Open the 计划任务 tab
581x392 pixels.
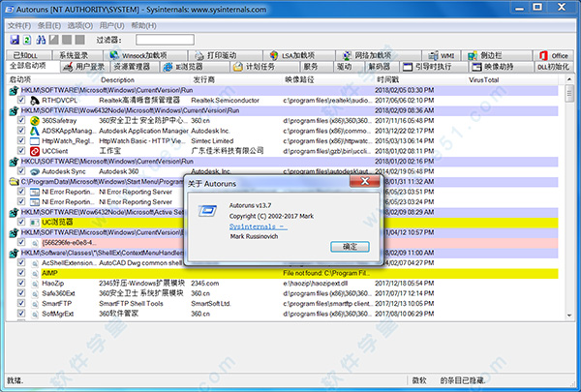pos(264,67)
